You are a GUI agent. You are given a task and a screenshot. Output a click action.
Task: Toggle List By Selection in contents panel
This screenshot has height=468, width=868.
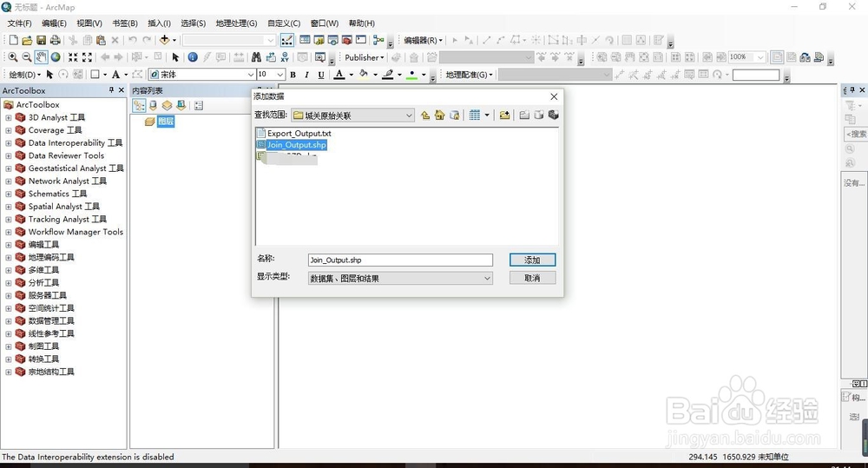(x=181, y=105)
